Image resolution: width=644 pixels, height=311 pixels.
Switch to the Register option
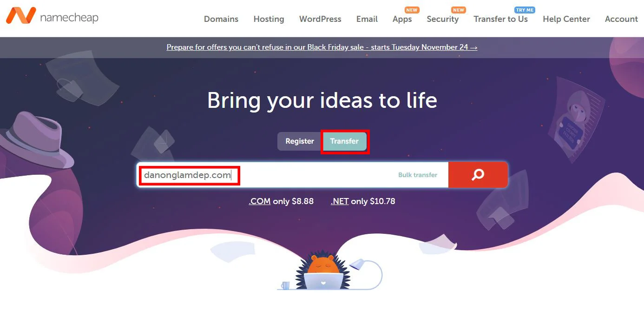[x=299, y=141]
